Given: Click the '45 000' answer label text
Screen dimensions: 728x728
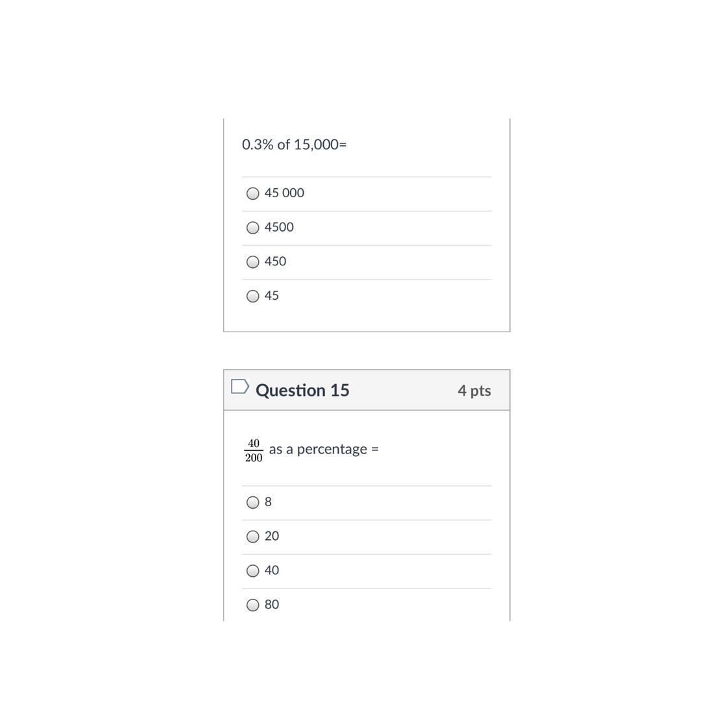Looking at the screenshot, I should [284, 193].
